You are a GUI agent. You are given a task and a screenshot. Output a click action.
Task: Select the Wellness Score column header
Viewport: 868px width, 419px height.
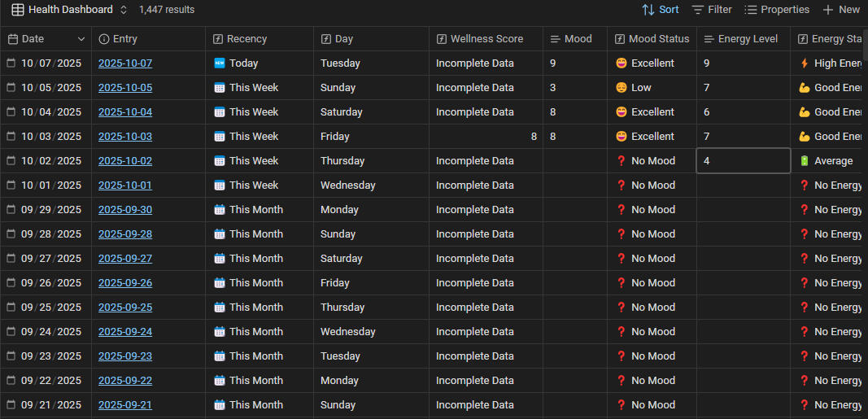pyautogui.click(x=486, y=39)
